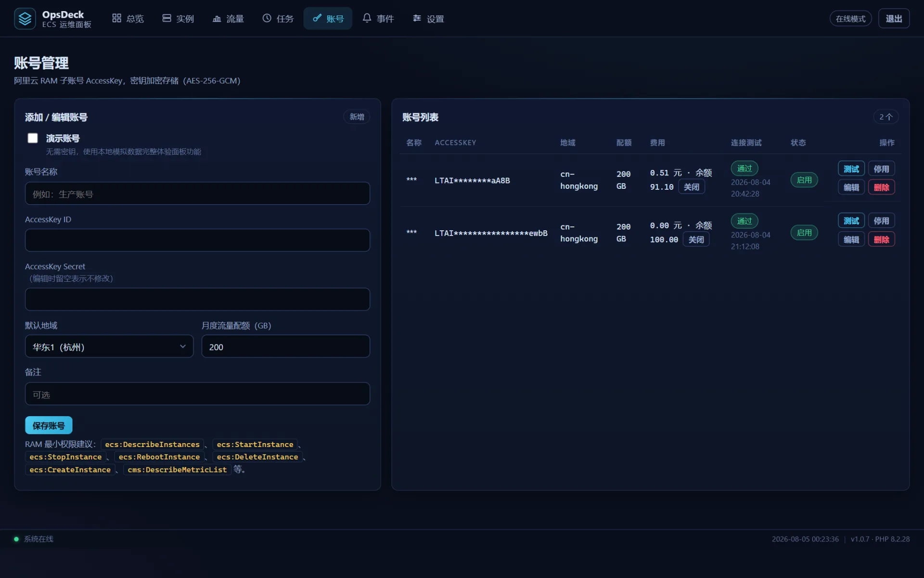The image size is (924, 578).
Task: Click 启用 status badge of ewbB account
Action: pyautogui.click(x=804, y=233)
